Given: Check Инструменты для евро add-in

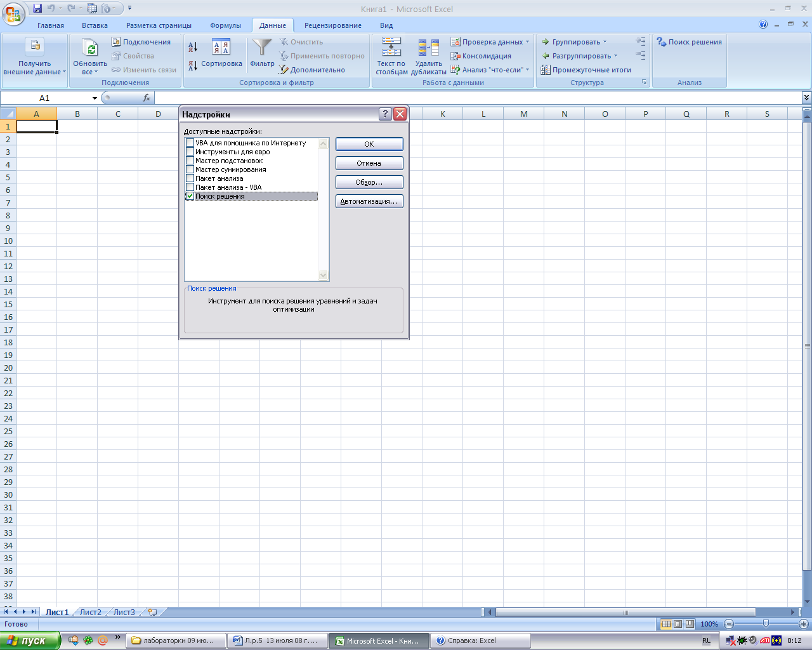Looking at the screenshot, I should [190, 152].
